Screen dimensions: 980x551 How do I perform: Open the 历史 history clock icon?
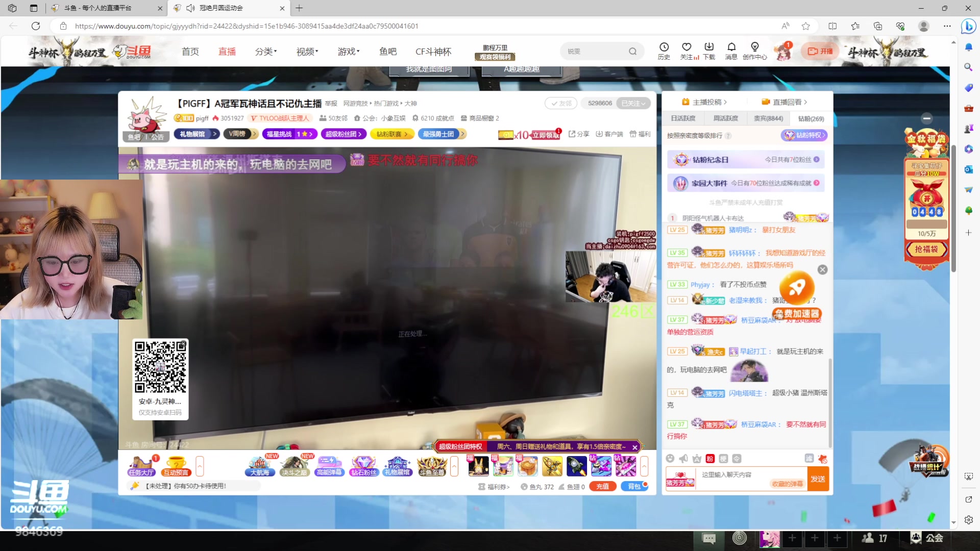tap(664, 51)
